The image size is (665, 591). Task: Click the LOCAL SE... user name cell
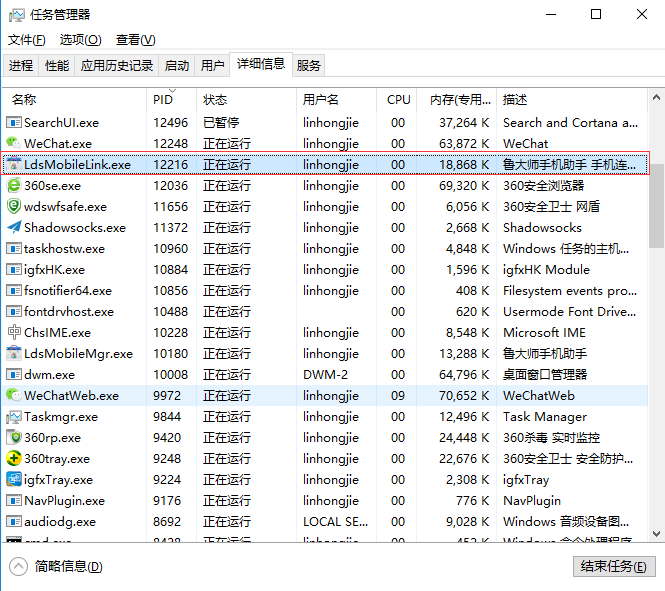tap(335, 522)
